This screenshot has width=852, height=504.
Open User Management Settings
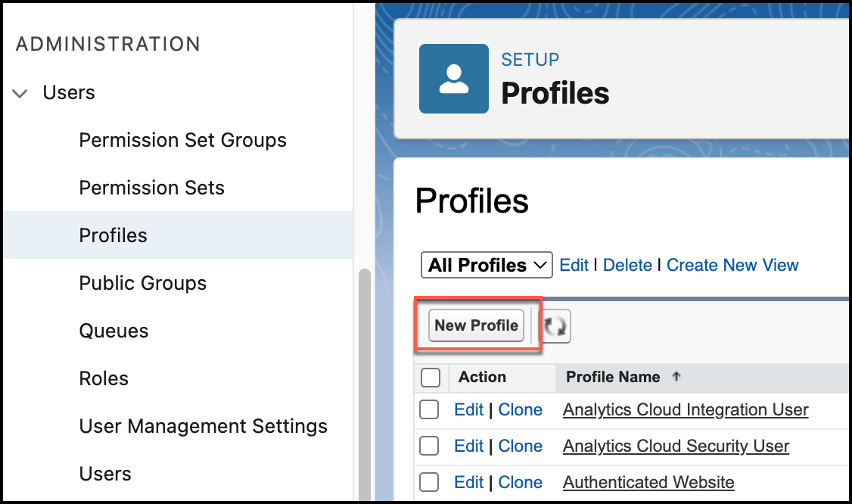coord(203,427)
